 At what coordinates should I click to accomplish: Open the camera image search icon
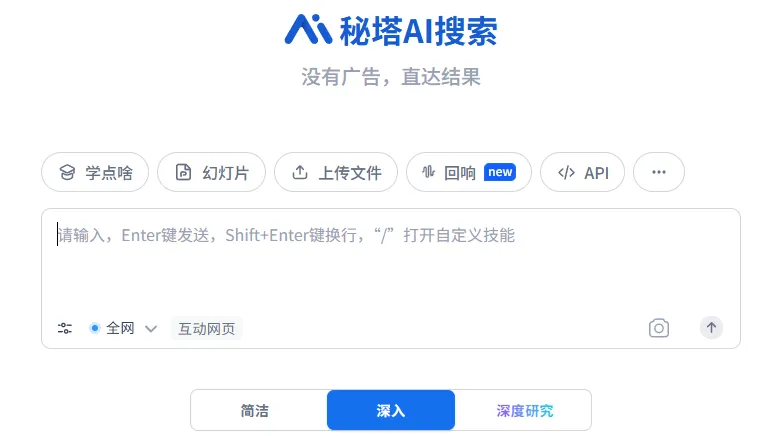[659, 328]
